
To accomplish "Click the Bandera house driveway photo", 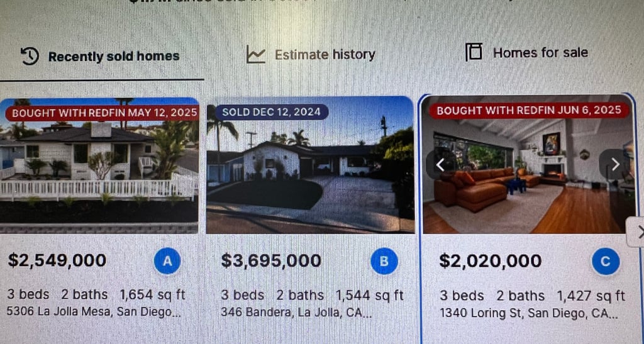I will (309, 176).
